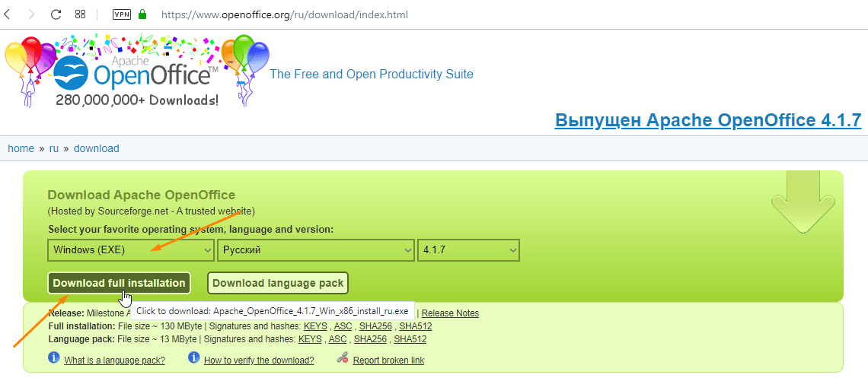Go to the 'download' breadcrumb
Viewport: 868px width, 378px height.
(97, 148)
